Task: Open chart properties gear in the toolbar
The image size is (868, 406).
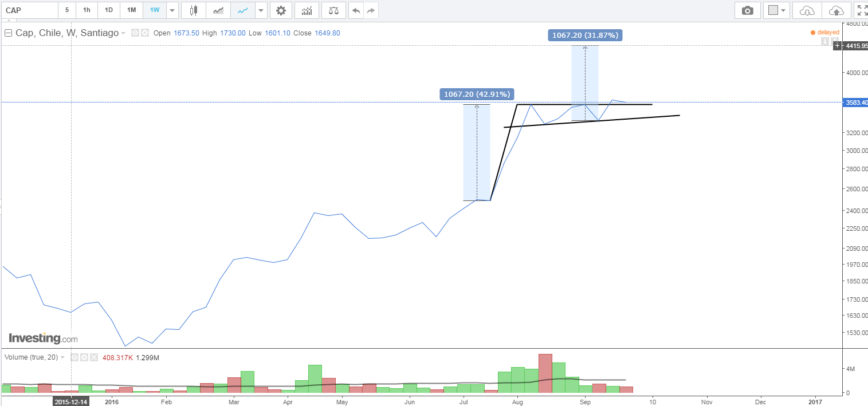Action: coord(280,10)
